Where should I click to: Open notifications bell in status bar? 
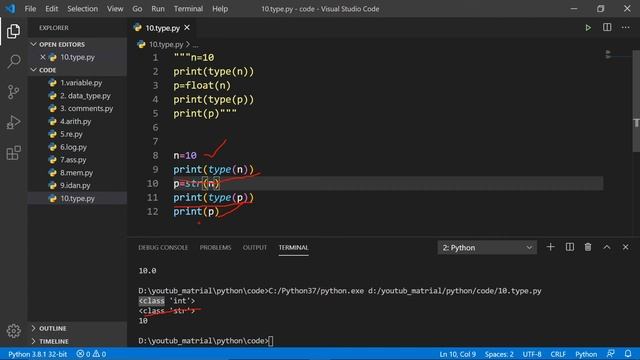point(628,353)
